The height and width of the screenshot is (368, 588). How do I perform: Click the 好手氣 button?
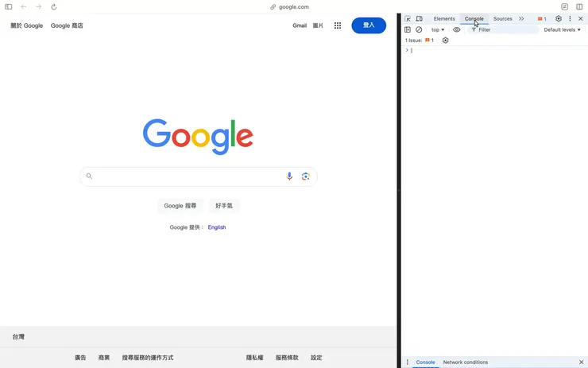[224, 206]
